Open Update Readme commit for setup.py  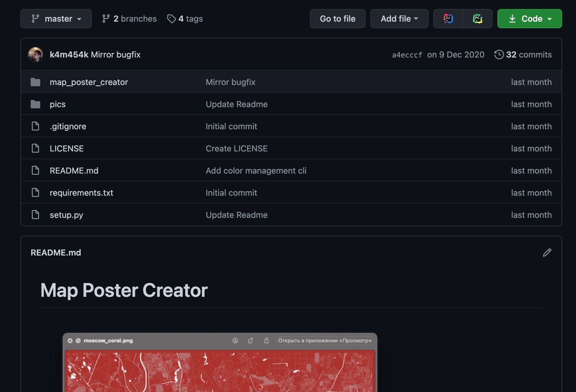pyautogui.click(x=237, y=215)
